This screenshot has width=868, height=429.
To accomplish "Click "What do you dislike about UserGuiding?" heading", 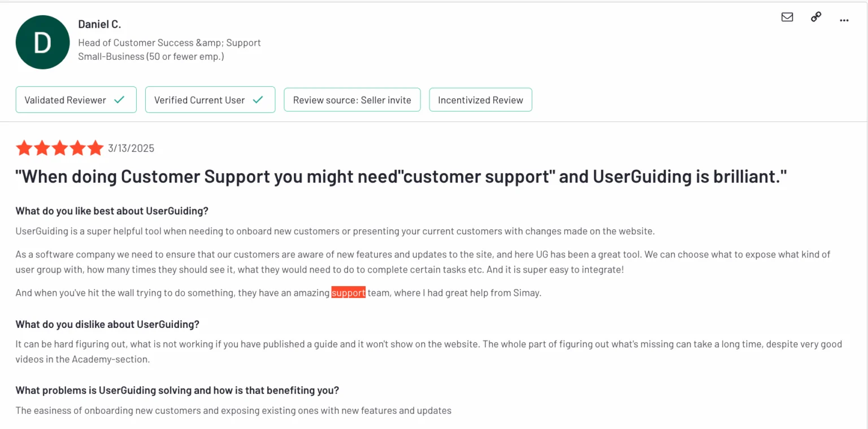I will pos(107,325).
